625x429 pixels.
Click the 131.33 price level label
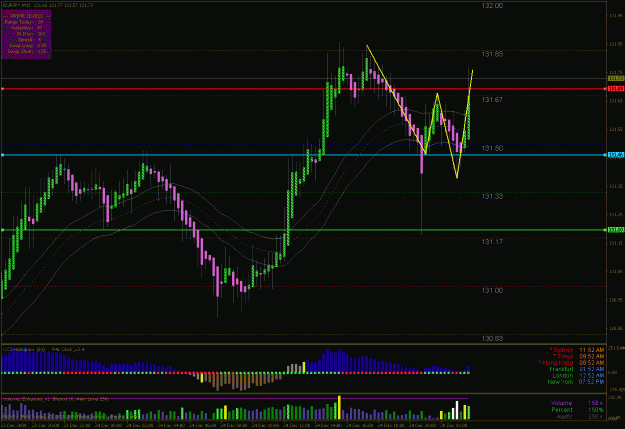pos(492,196)
